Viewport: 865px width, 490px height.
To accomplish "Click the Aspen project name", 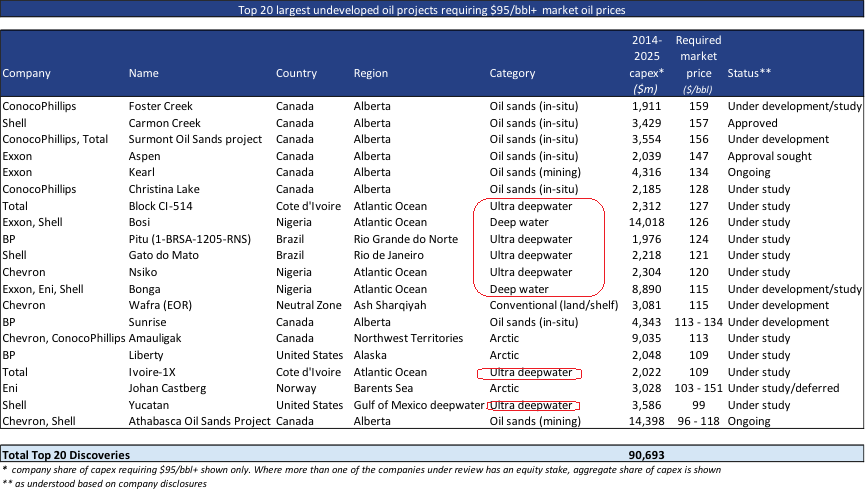I will [x=145, y=156].
